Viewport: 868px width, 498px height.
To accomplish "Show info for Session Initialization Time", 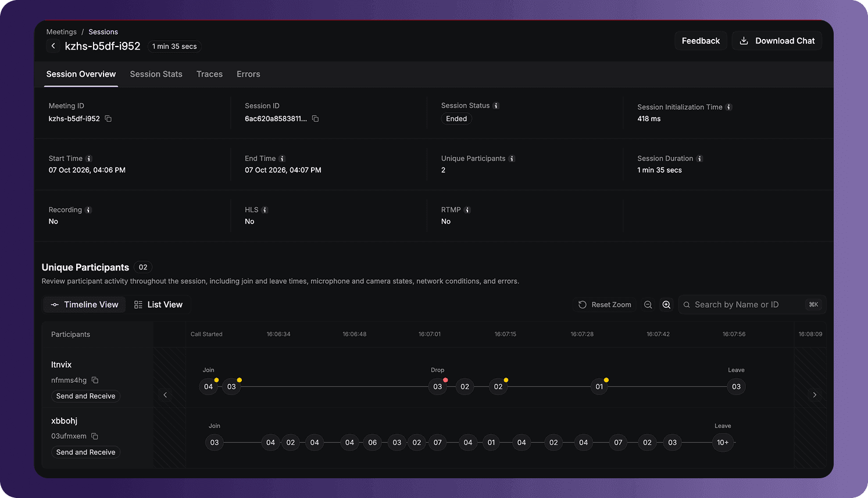I will tap(728, 107).
